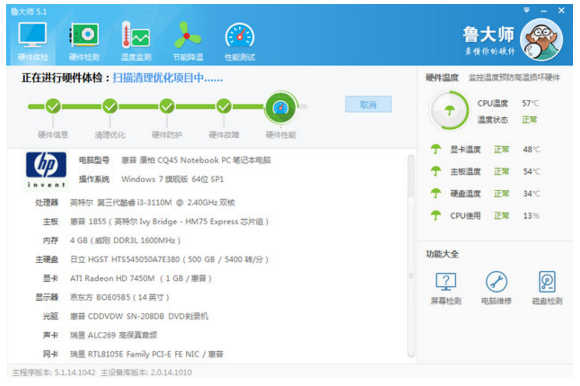Select the CDDVDW SN-208DB optical drive row
Image resolution: width=580 pixels, height=386 pixels.
click(125, 316)
